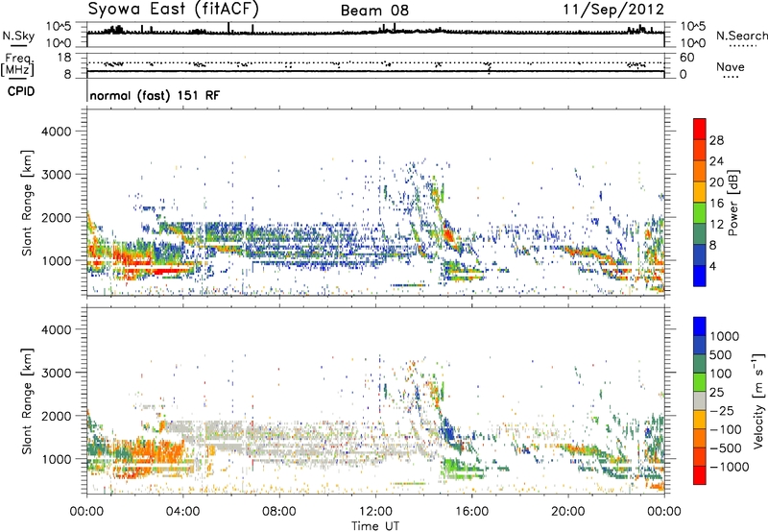This screenshot has width=768, height=532.
Task: Click the "CPID" row label
Action: pos(21,91)
